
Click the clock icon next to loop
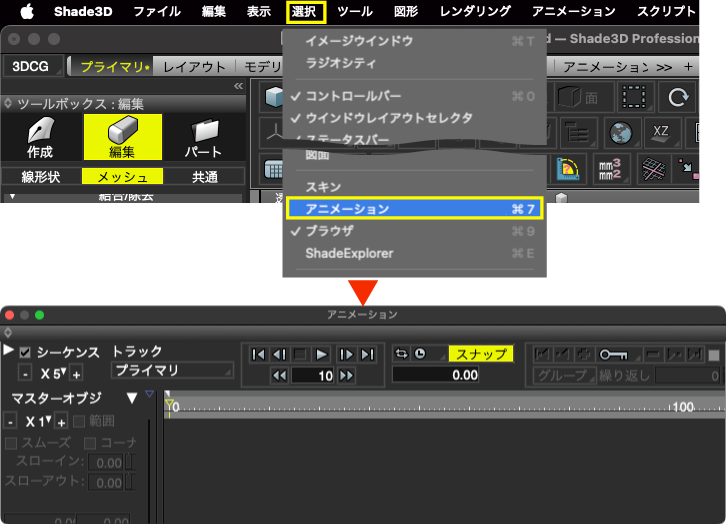tap(420, 354)
